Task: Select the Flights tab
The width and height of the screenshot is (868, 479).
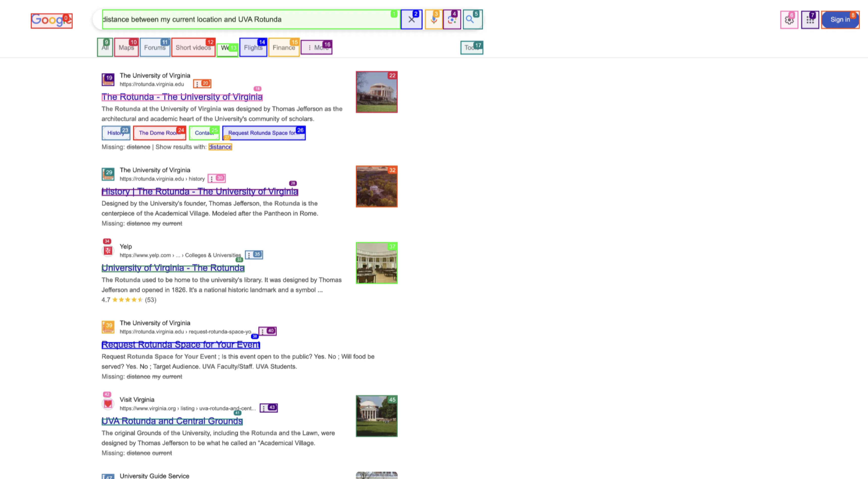Action: coord(253,47)
